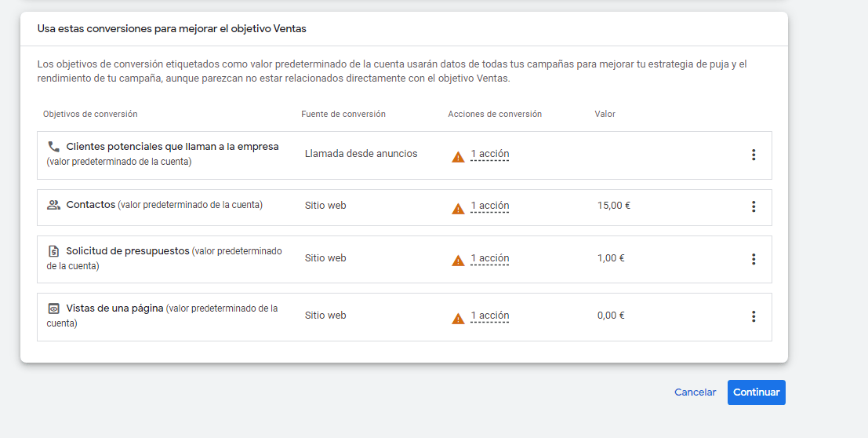The height and width of the screenshot is (438, 868).
Task: Click '1 acción' link in Clientes potenciales row
Action: tap(489, 154)
